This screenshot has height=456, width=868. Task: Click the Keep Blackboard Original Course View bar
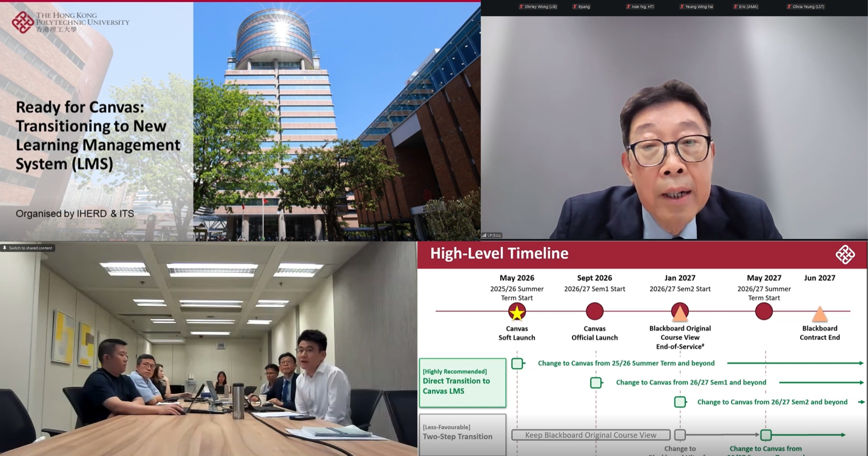[x=591, y=435]
